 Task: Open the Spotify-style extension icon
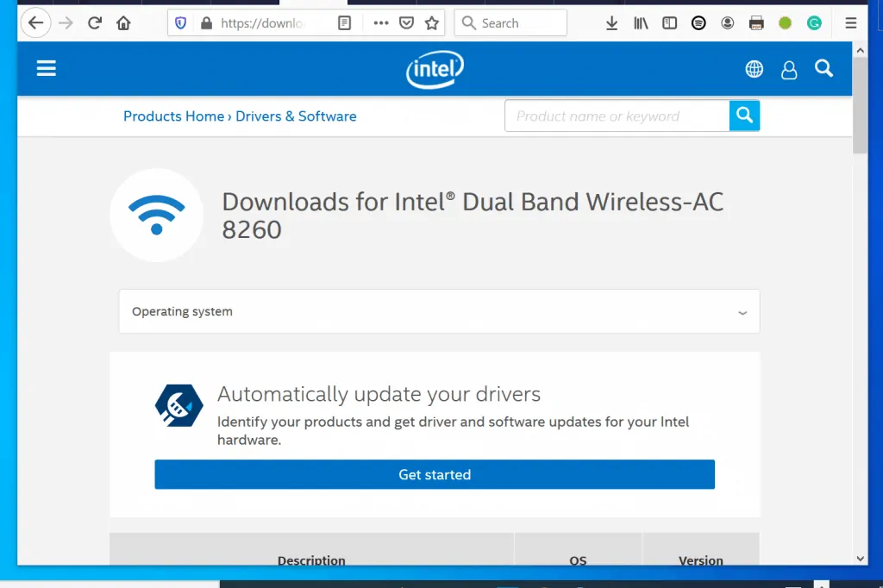pos(698,23)
